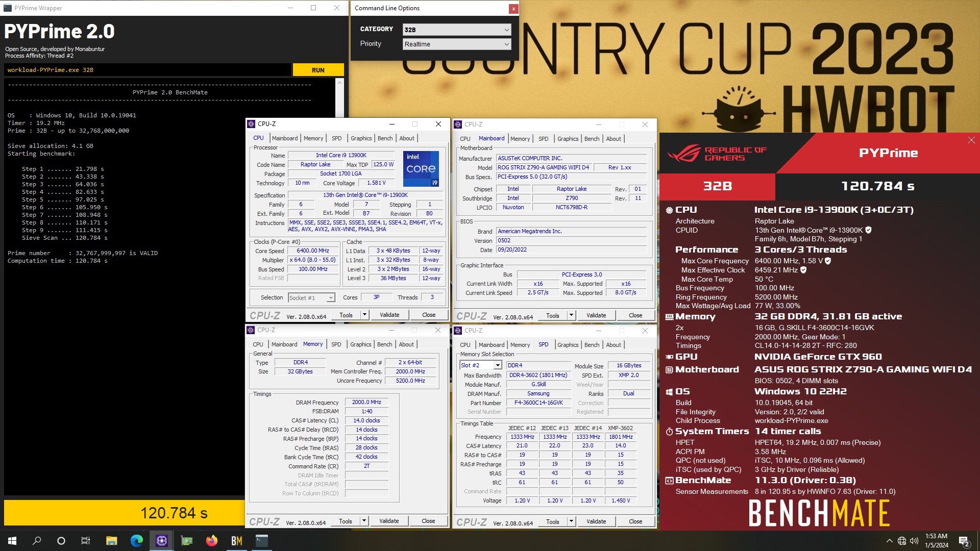This screenshot has width=980, height=551.
Task: Open About tab in Memory window
Action: pyautogui.click(x=406, y=344)
